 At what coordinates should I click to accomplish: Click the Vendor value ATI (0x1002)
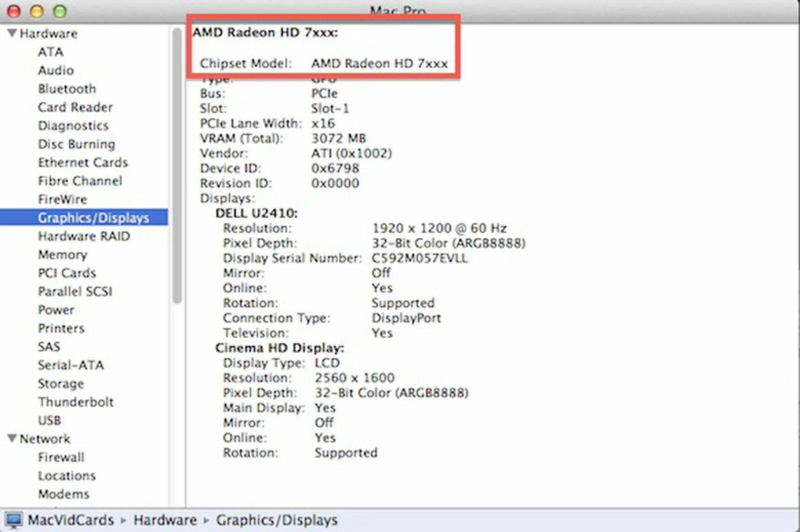[x=351, y=153]
